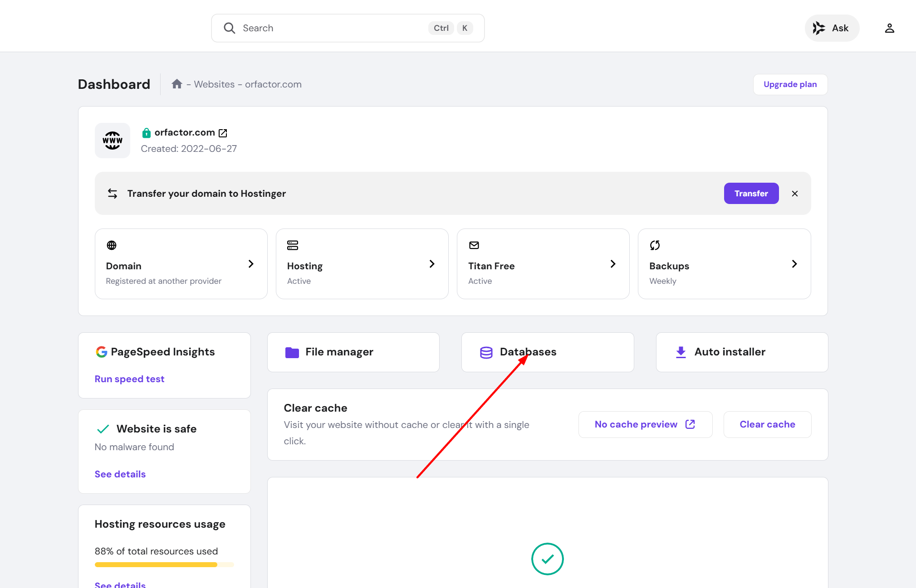Screen dimensions: 916x588
Task: Click the Upgrade plan button
Action: [x=790, y=84]
